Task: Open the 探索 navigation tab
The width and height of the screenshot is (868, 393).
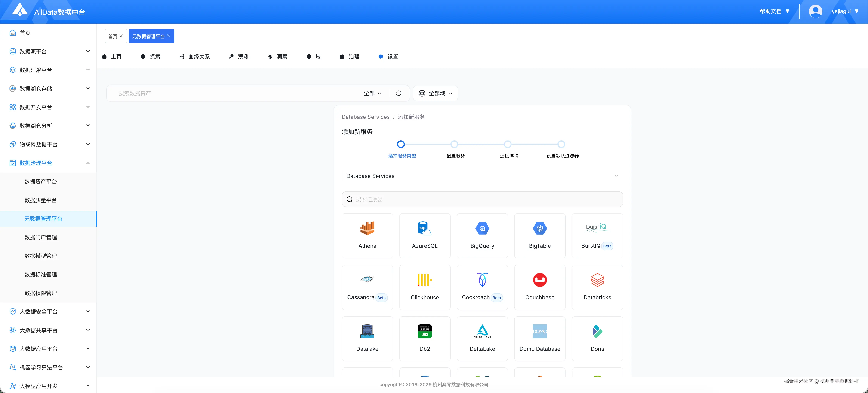Action: tap(151, 57)
